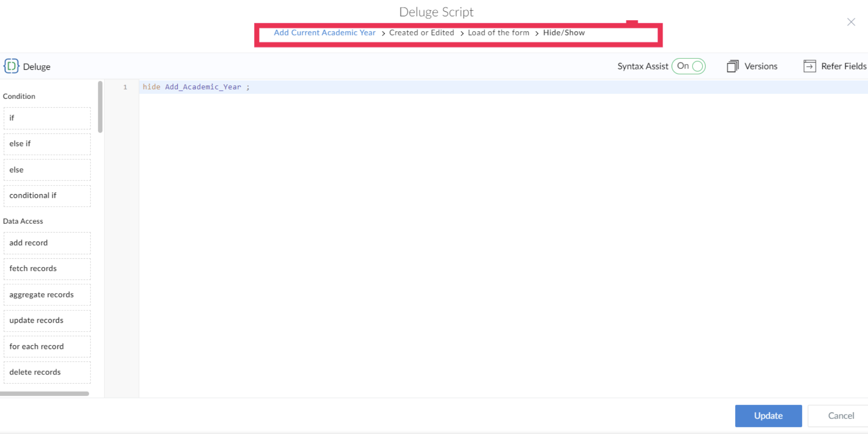Screen dimensions: 868x434
Task: Expand the Hide/Show breadcrumb item
Action: coord(564,33)
